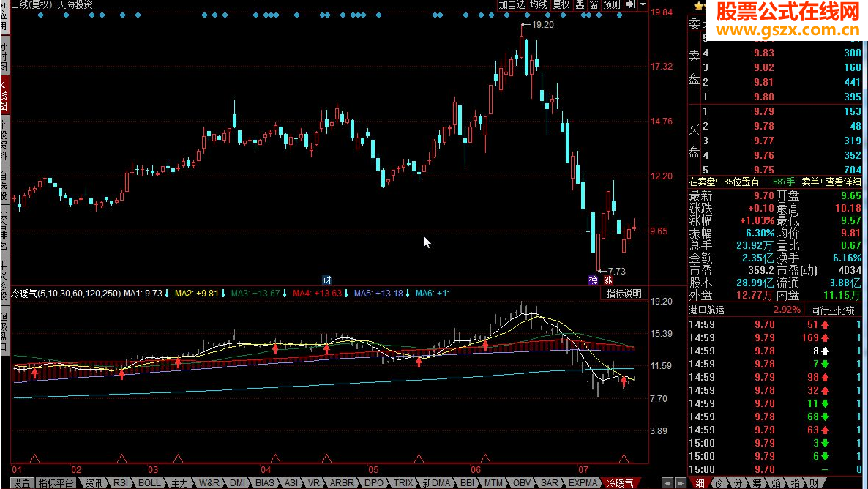Screen dimensions: 868x489
Task: Select the TRIX indicator tab
Action: pyautogui.click(x=403, y=483)
